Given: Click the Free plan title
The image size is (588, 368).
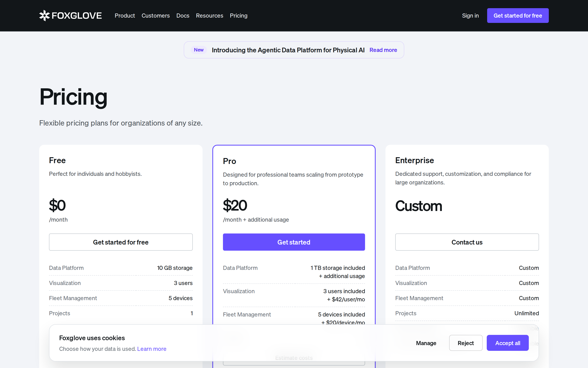Looking at the screenshot, I should pos(57,160).
